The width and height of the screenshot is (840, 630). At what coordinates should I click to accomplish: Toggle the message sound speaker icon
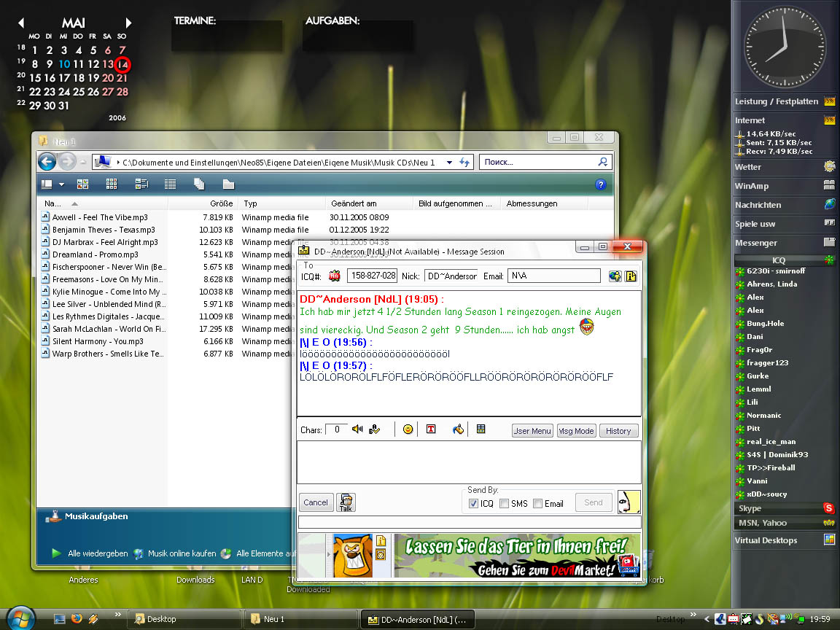pyautogui.click(x=357, y=429)
